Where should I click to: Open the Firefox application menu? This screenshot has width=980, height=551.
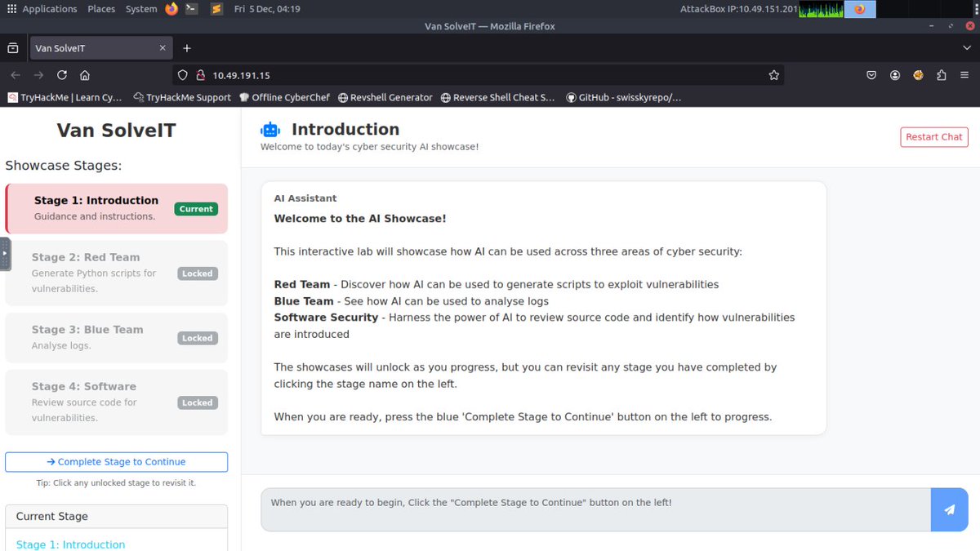(x=965, y=75)
